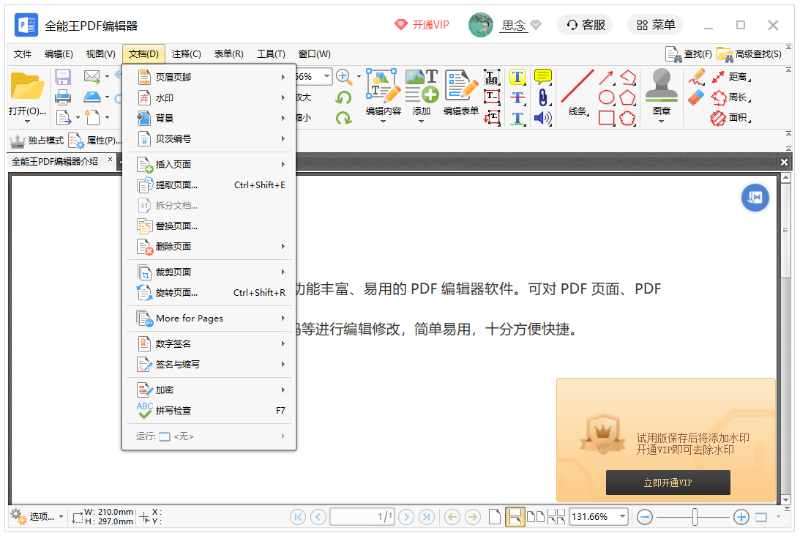Choose 数字签名 menu item

point(209,344)
